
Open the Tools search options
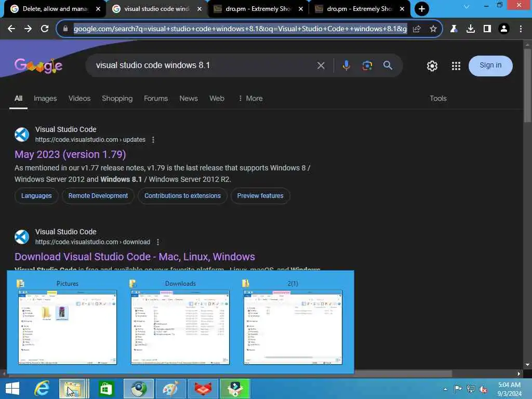tap(438, 98)
